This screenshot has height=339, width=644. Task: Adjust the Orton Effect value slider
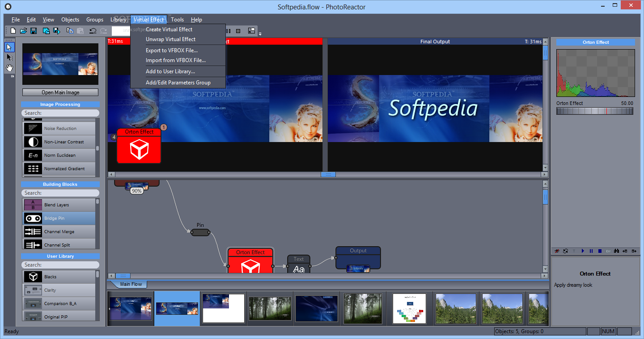click(595, 111)
